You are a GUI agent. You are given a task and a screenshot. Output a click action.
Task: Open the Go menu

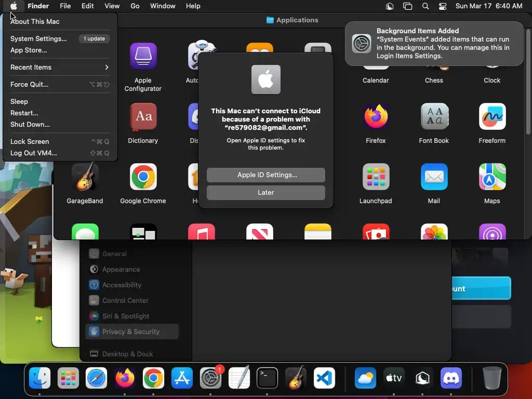[x=135, y=6]
